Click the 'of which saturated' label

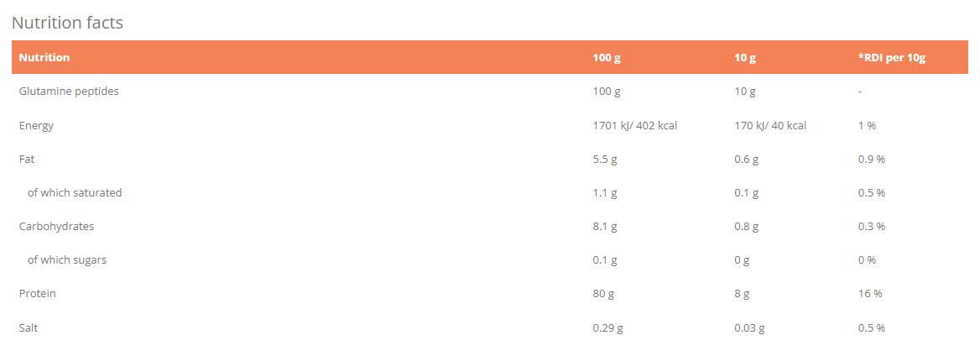[x=75, y=192]
